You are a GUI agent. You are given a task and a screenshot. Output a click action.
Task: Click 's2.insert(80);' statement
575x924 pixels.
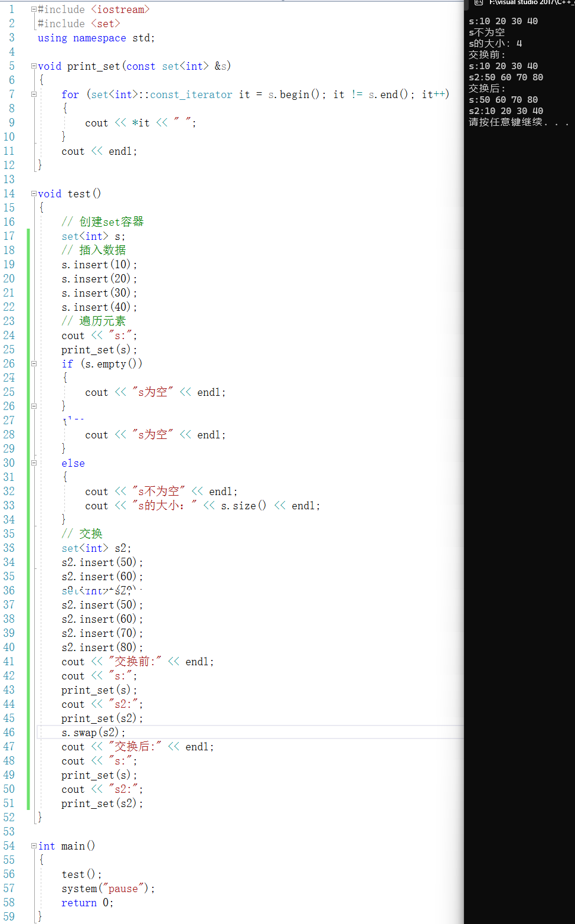102,648
